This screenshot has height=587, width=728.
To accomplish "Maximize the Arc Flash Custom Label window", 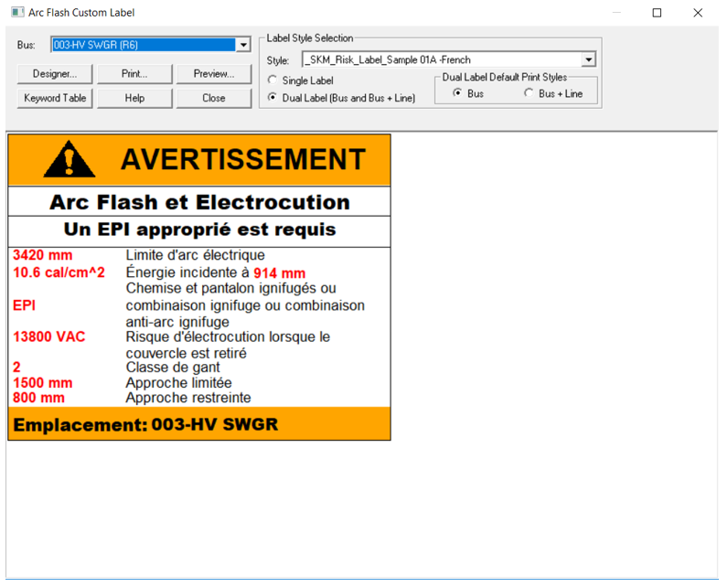I will pyautogui.click(x=657, y=13).
